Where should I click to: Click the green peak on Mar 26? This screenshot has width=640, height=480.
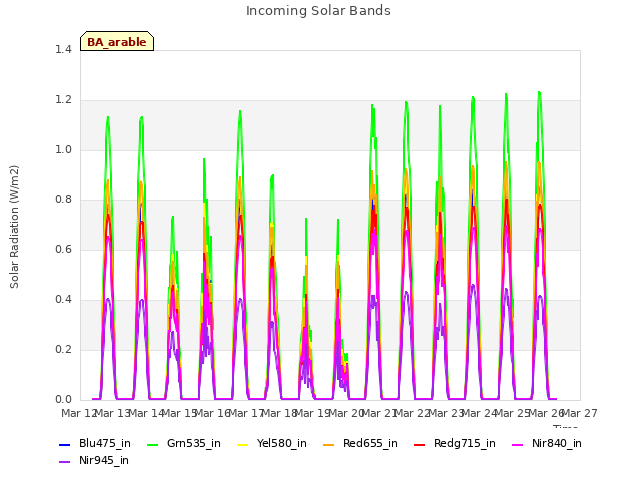coord(539,93)
